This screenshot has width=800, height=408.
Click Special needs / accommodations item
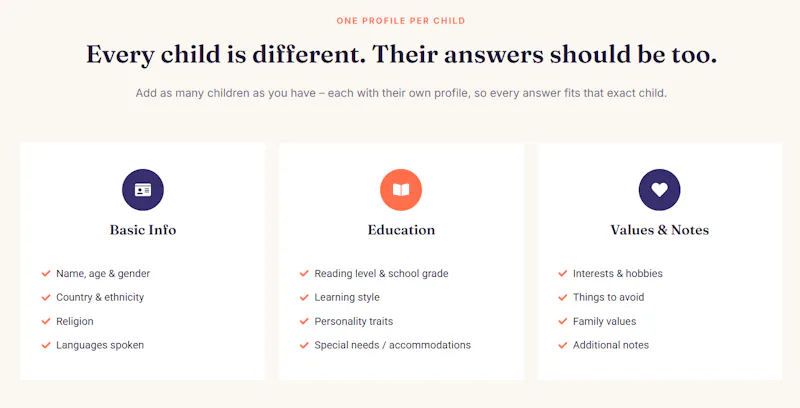[x=392, y=345]
